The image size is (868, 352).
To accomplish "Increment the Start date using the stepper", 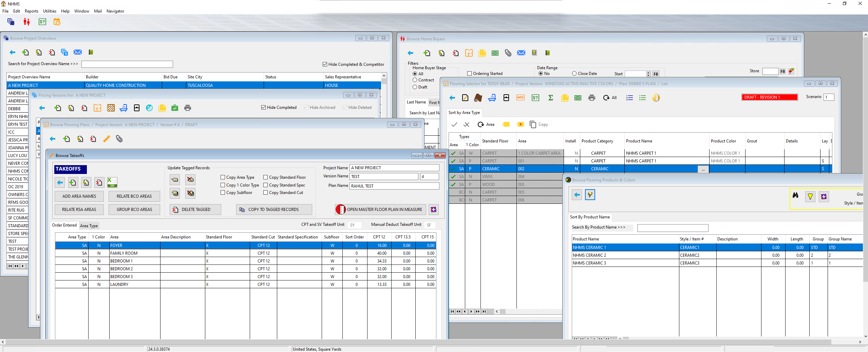I will pos(648,72).
